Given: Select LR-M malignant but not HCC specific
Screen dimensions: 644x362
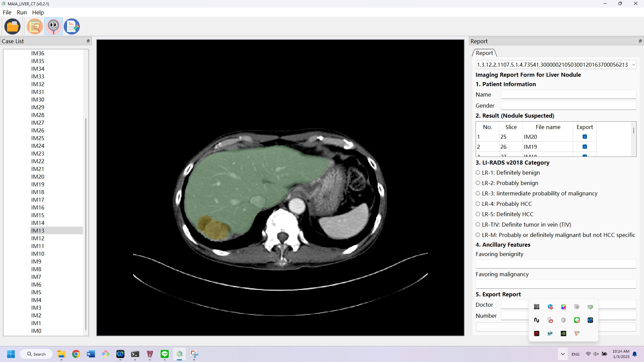Looking at the screenshot, I should point(555,235).
